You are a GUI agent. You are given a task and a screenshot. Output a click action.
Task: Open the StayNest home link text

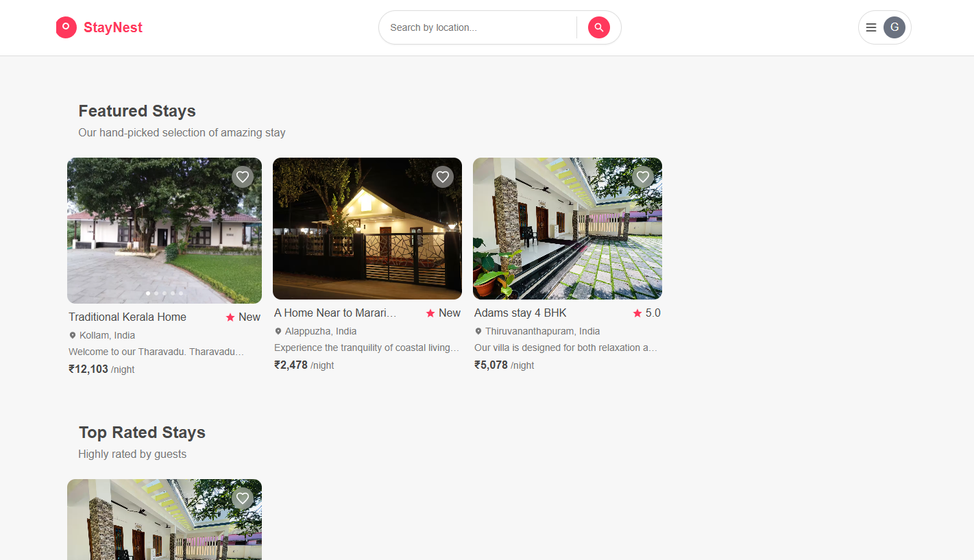[x=113, y=27]
